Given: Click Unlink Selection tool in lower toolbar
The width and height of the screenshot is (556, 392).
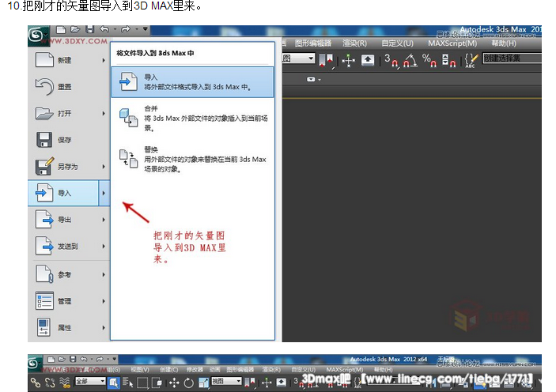Looking at the screenshot, I should (50, 383).
